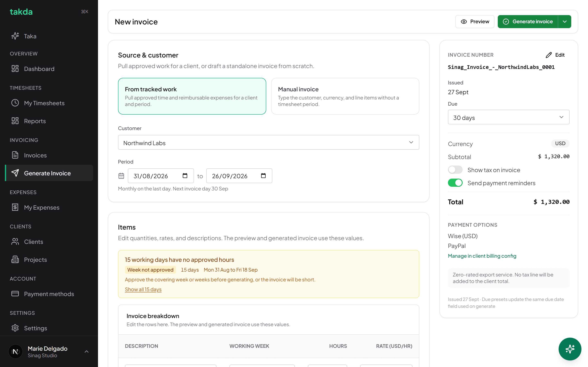The width and height of the screenshot is (588, 367).
Task: Open Manage in client billing config link
Action: [482, 256]
